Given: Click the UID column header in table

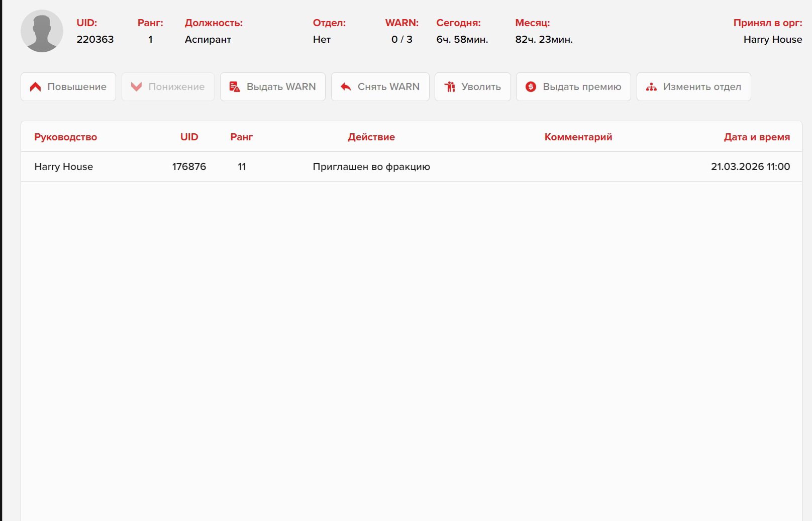Looking at the screenshot, I should pyautogui.click(x=189, y=137).
